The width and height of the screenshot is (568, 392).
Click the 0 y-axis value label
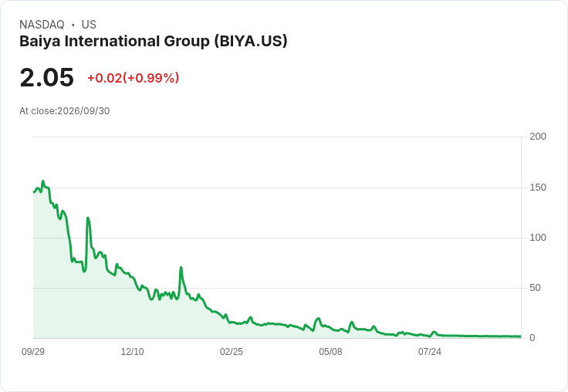coord(532,338)
